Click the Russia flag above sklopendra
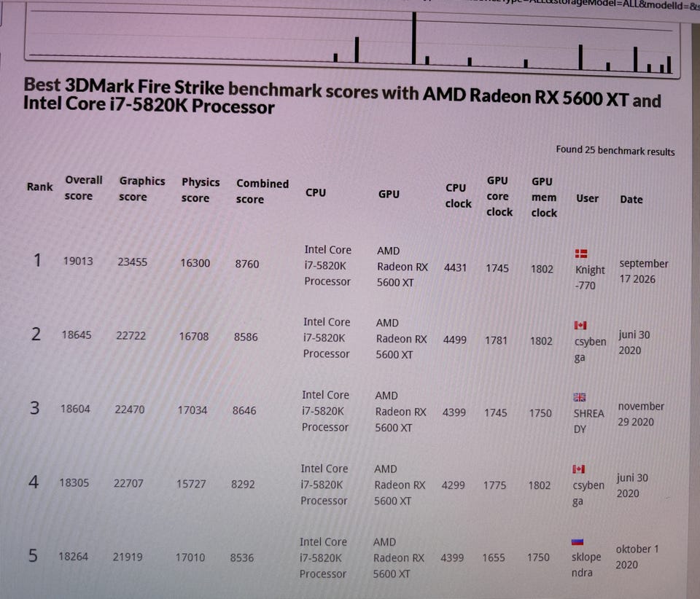 577,542
